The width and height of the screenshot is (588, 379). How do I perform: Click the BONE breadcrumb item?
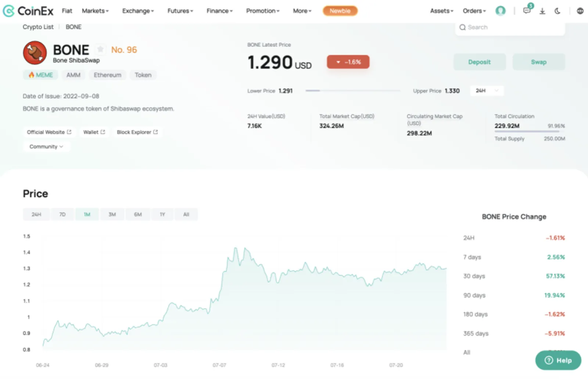click(73, 27)
